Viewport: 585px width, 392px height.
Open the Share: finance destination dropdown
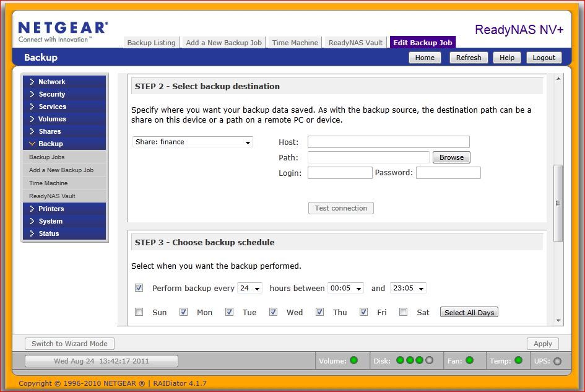[193, 142]
